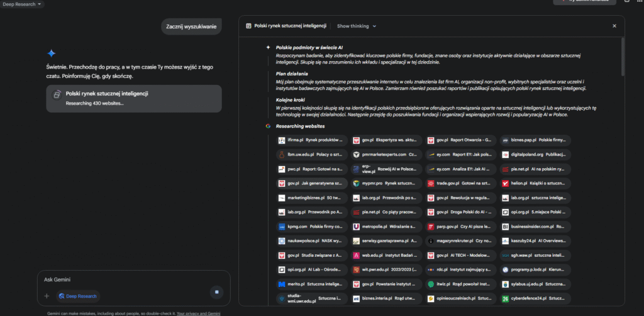Image resolution: width=644 pixels, height=316 pixels.
Task: Click the research panel vertical scrollbar
Action: [x=623, y=56]
